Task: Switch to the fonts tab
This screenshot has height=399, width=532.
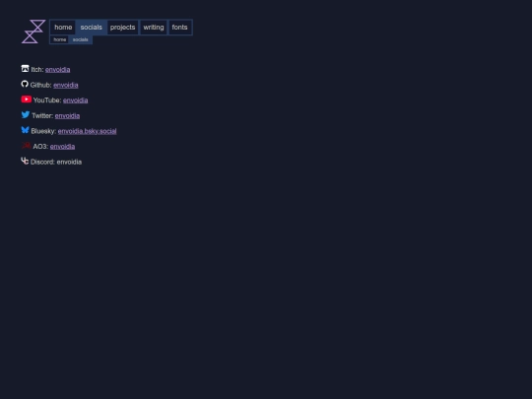Action: [x=179, y=28]
